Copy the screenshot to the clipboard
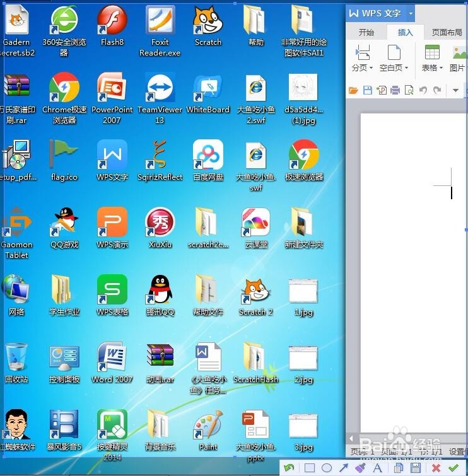This screenshot has height=476, width=468. pos(399,468)
